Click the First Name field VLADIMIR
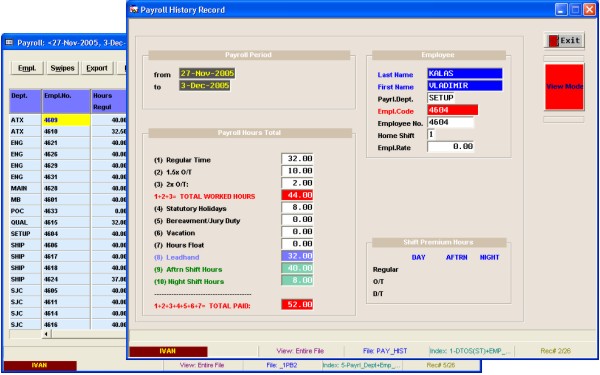600x375 pixels. coord(465,86)
